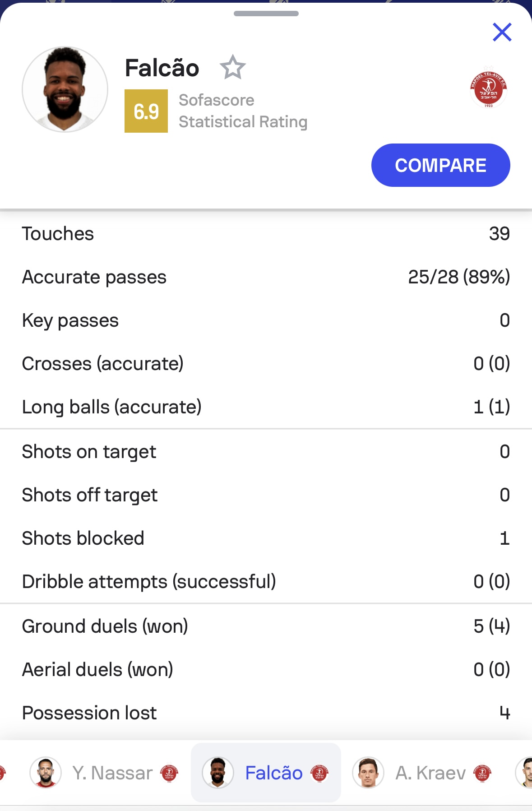Open Falcão's profile photo

65,89
